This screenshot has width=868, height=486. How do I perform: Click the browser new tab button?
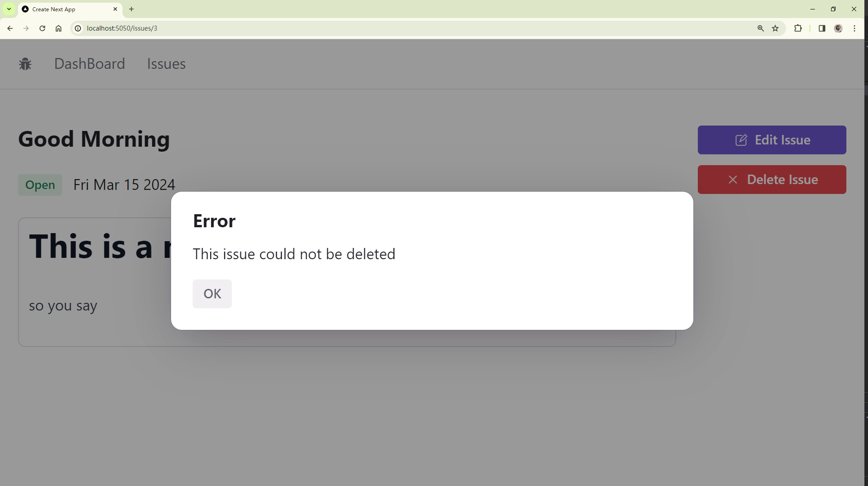point(132,9)
